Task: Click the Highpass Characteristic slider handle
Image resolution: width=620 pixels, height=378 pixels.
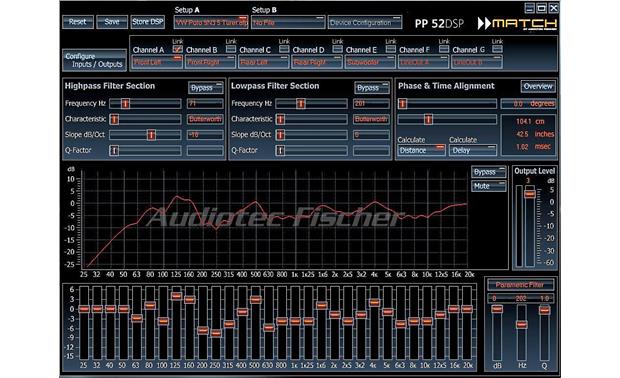Action: (x=114, y=119)
